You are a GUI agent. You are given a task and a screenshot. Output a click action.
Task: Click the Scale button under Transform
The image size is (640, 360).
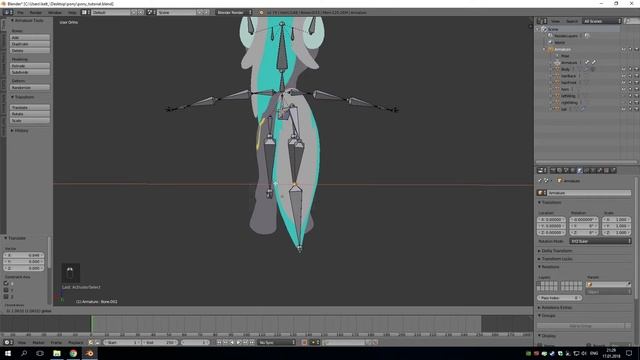[30, 121]
